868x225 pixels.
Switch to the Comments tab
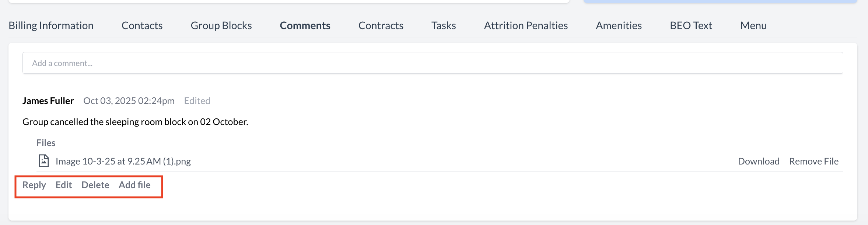coord(305,25)
